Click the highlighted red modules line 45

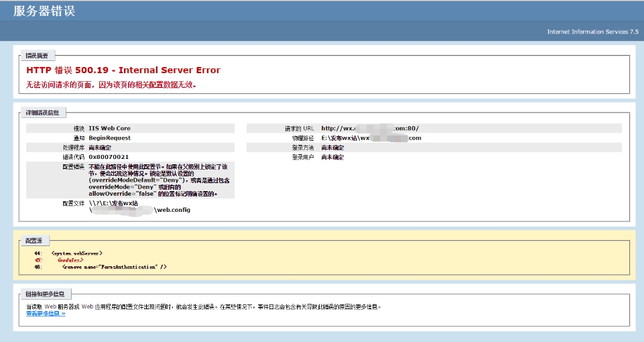(70, 260)
